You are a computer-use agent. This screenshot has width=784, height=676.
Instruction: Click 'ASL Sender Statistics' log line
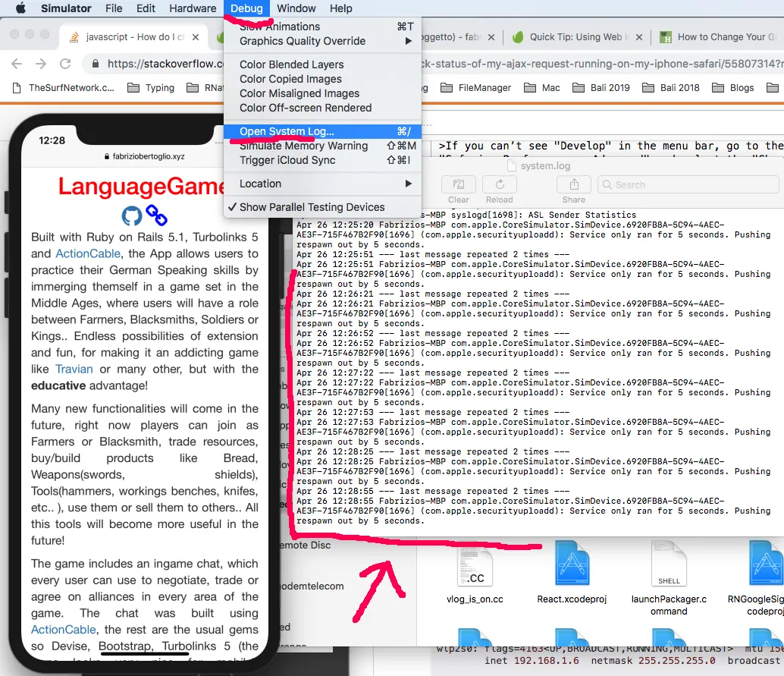coord(582,215)
